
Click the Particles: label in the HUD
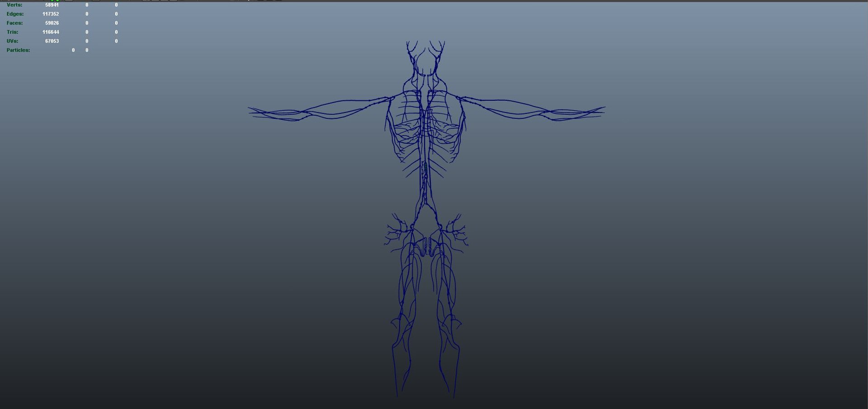click(x=18, y=50)
